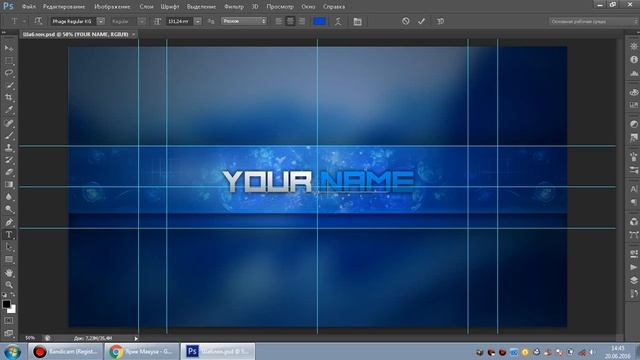Cancel current text edits
Screen dimensions: 640x360
coord(405,21)
